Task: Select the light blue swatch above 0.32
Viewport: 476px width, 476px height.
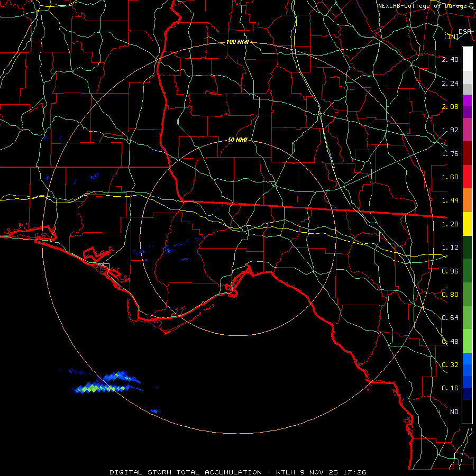Action: 467,359
